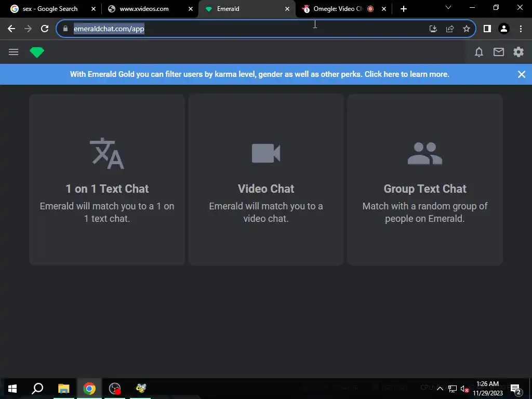The image size is (532, 399).
Task: Open the Windows notification center
Action: point(516,389)
